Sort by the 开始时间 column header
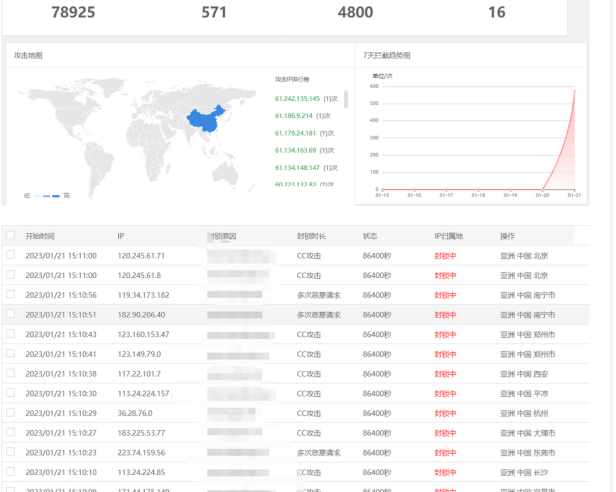 point(40,236)
